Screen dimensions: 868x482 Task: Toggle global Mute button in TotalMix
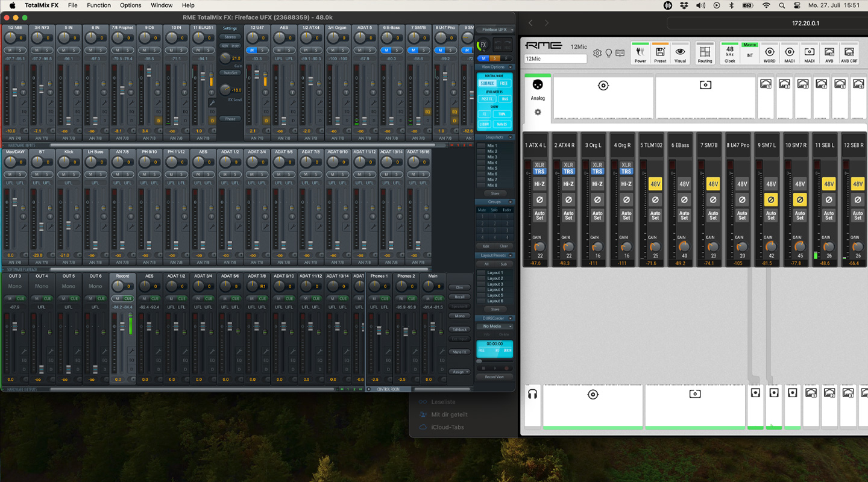(x=483, y=58)
